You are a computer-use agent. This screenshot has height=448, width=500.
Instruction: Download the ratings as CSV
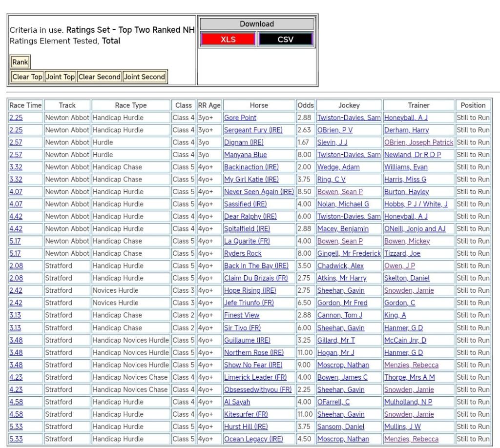point(285,40)
